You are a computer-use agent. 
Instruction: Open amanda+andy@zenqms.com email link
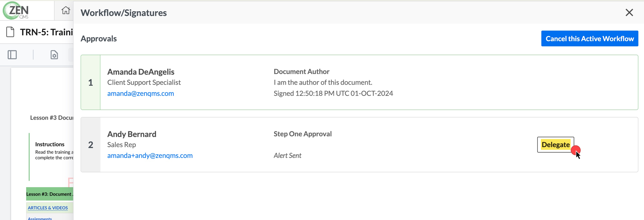coord(150,156)
